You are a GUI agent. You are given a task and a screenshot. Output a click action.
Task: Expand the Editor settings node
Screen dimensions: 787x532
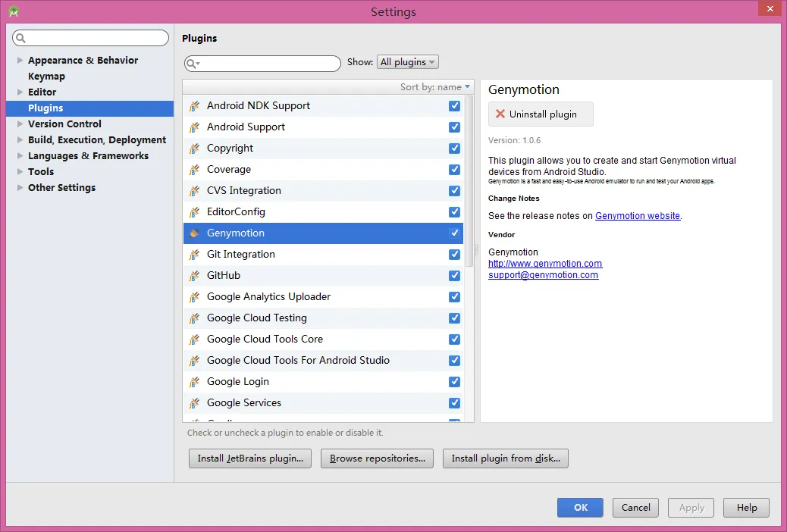coord(20,92)
